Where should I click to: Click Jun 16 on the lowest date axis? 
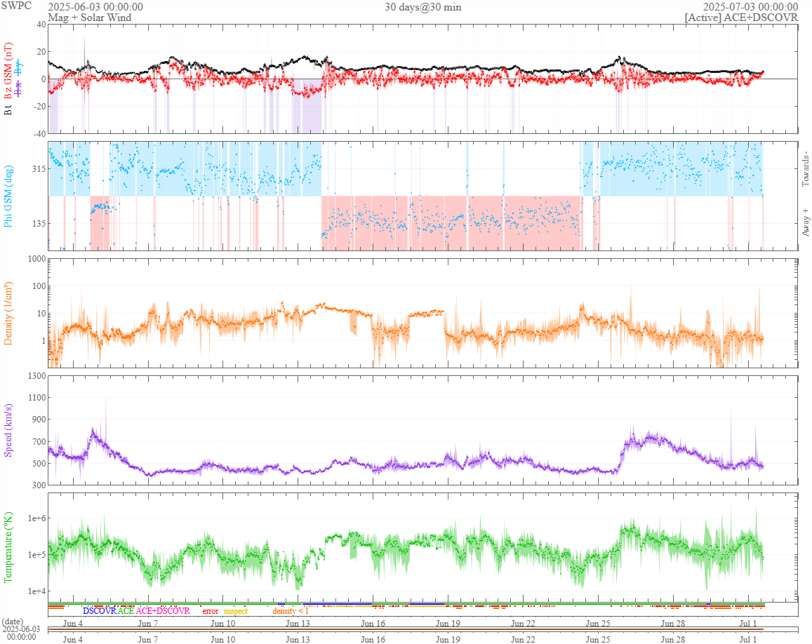click(373, 639)
